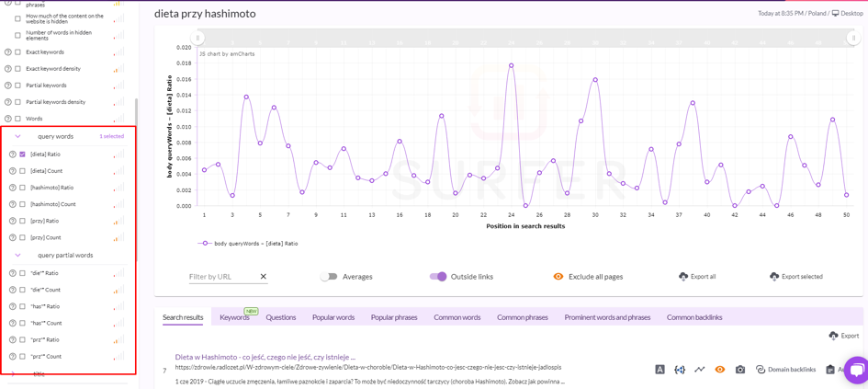868x389 pixels.
Task: Open help icon for [hashimoto] Count
Action: coord(12,204)
